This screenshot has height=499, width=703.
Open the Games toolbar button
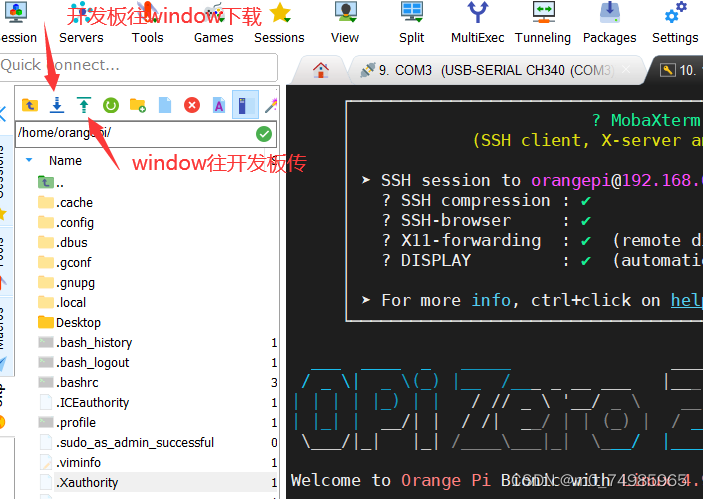[213, 23]
